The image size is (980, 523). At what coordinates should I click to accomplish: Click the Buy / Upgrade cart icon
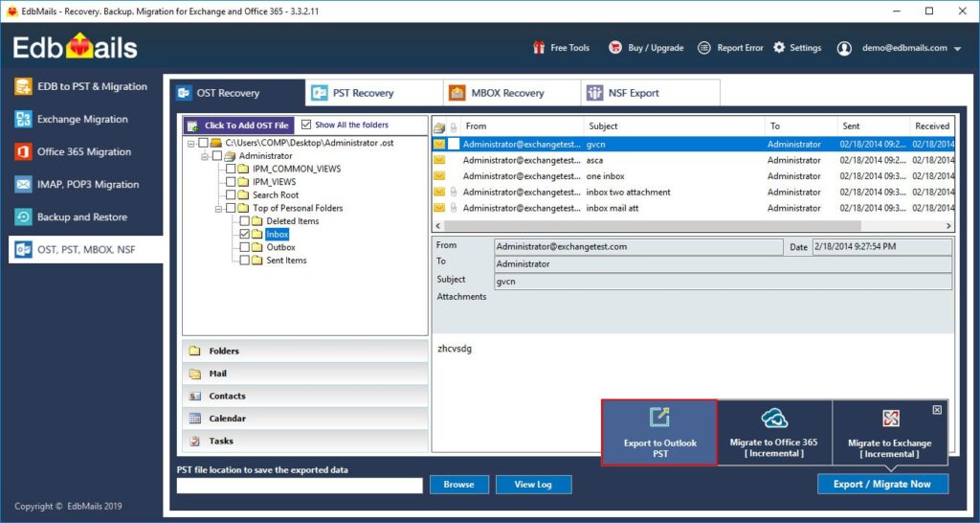[615, 48]
